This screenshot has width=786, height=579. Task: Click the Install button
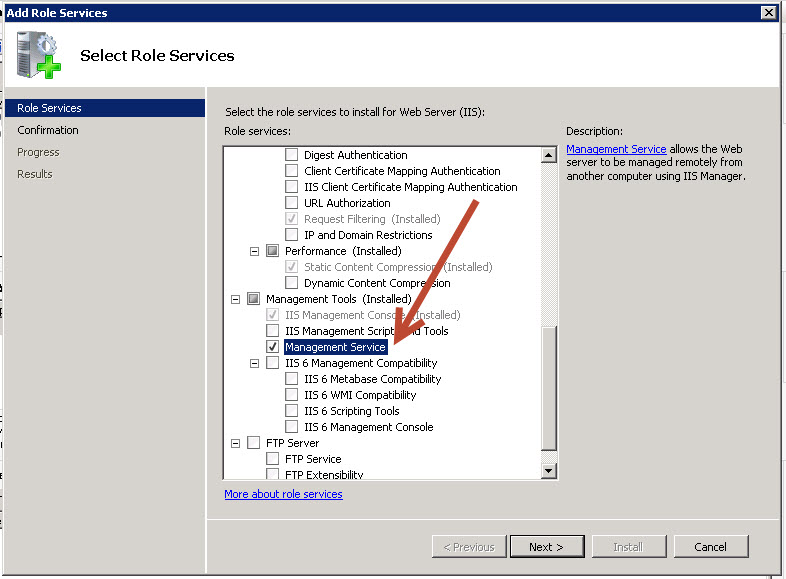(629, 546)
